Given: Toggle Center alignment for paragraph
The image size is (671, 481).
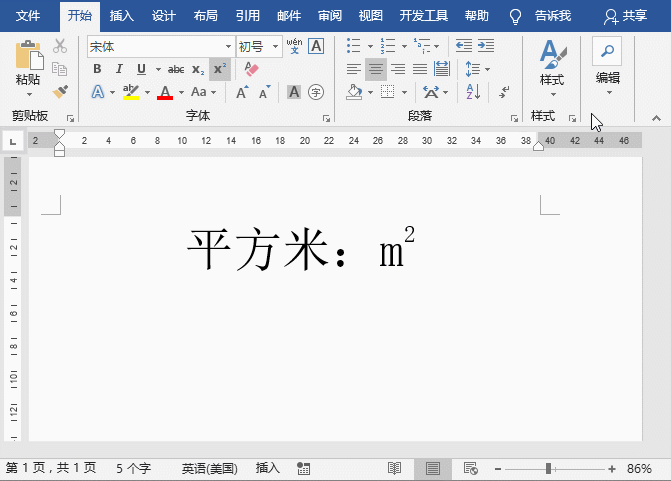Looking at the screenshot, I should click(376, 69).
